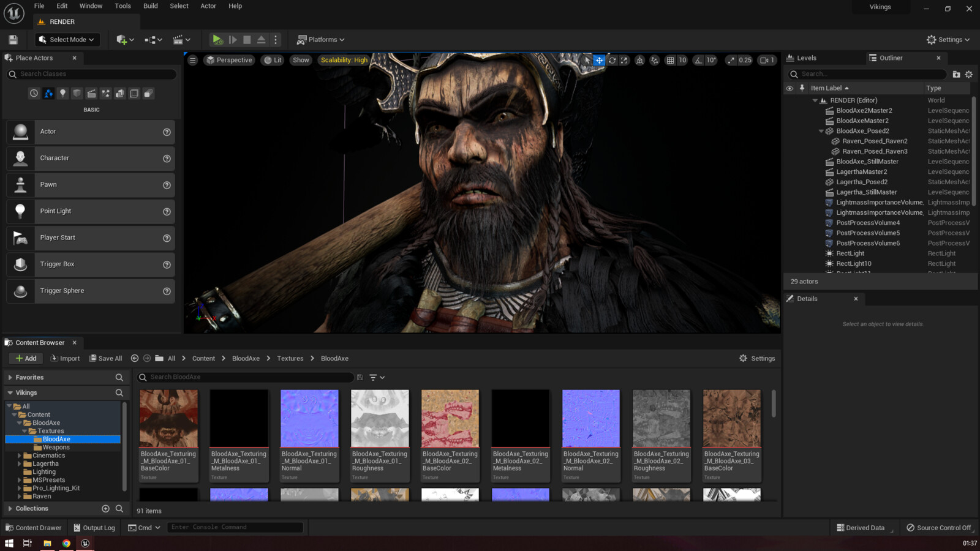The image size is (980, 551).
Task: Open the Build menu
Action: point(151,6)
